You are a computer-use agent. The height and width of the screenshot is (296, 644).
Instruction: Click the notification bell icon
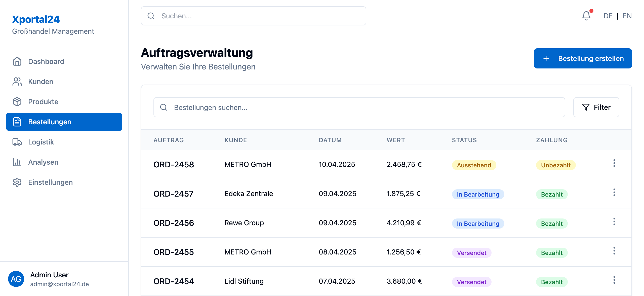click(586, 16)
